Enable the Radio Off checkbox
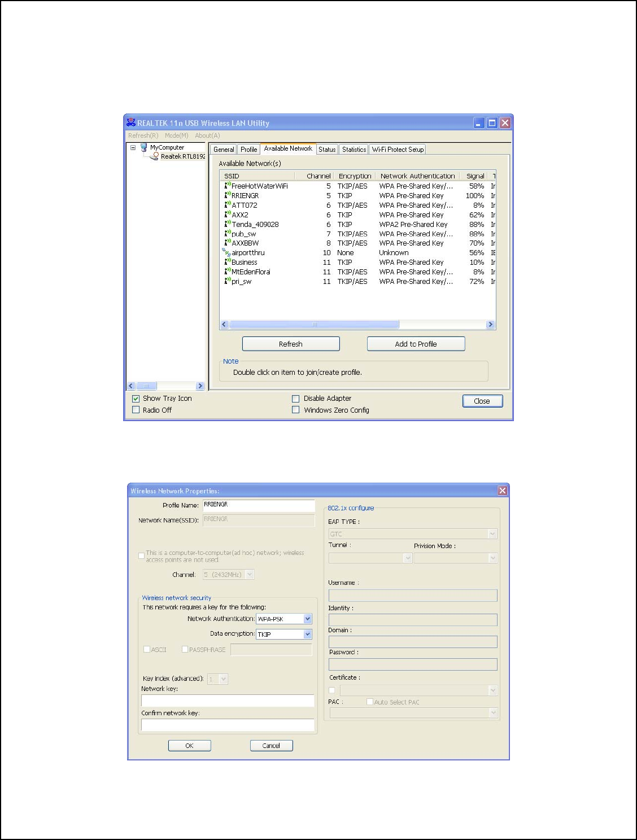Screen dimensions: 637x840 (136, 410)
